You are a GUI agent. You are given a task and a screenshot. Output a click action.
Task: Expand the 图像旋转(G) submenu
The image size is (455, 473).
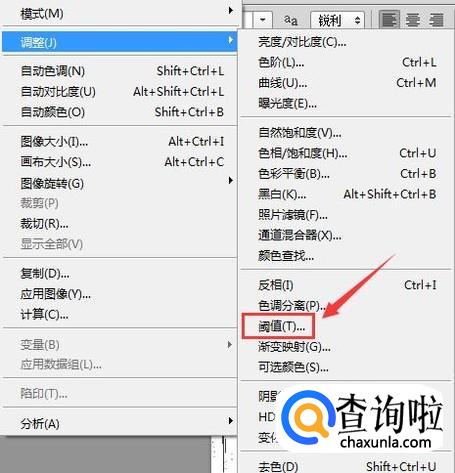[120, 183]
